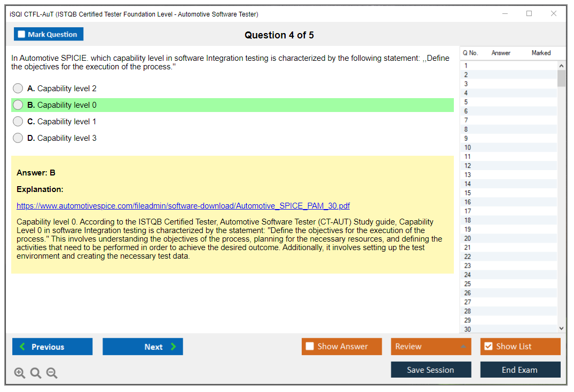Tick the Mark Question checkbox
The width and height of the screenshot is (574, 392).
(21, 35)
